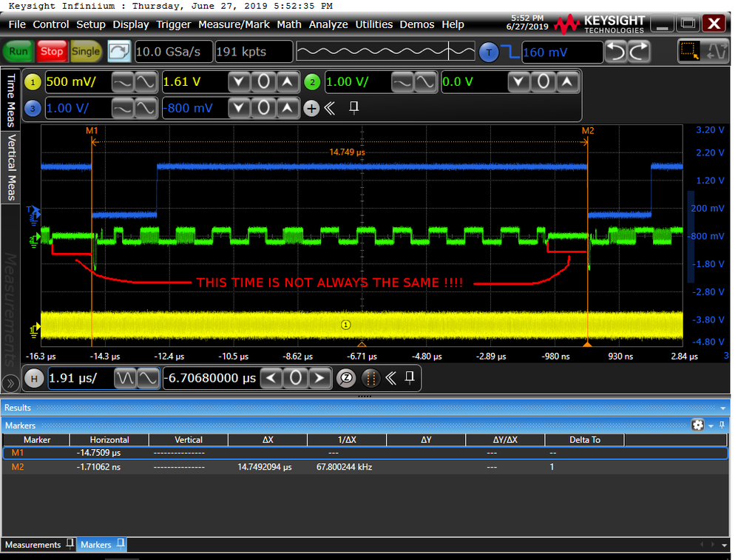The width and height of the screenshot is (738, 560).
Task: Click the Single acquisition button
Action: click(86, 51)
